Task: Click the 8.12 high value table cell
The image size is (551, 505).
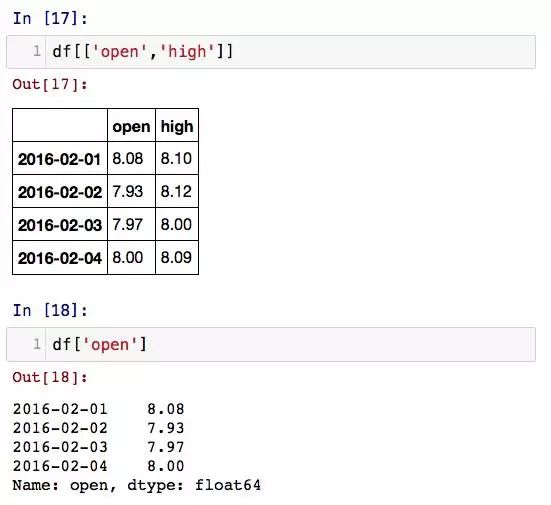Action: point(177,192)
